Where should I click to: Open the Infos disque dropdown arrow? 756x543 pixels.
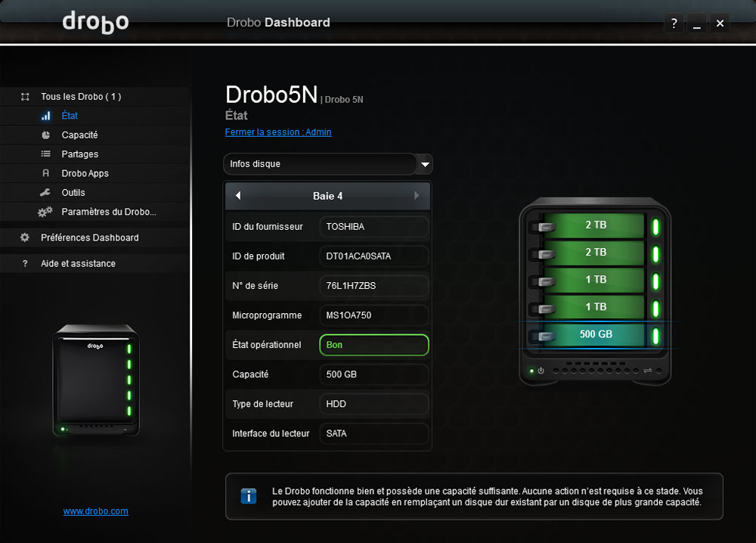coord(425,164)
